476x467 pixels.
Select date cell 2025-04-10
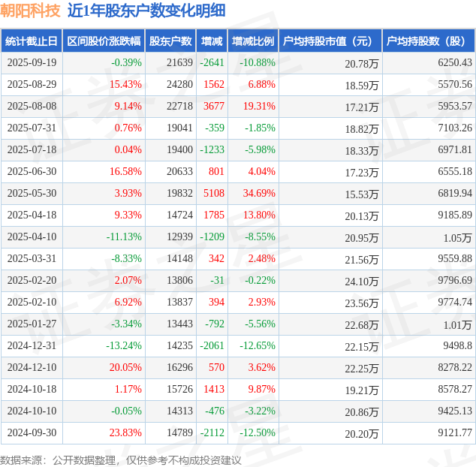(32, 237)
